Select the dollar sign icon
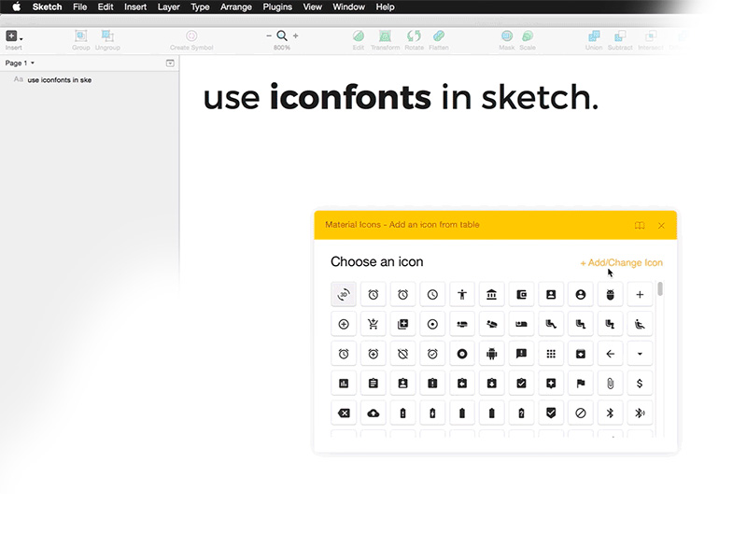747x560 pixels. (640, 384)
